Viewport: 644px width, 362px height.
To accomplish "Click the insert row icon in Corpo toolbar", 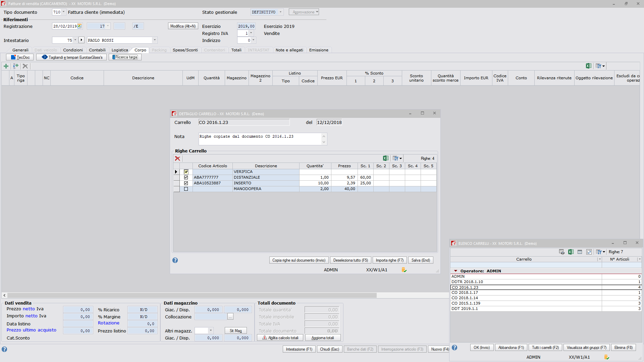I will [15, 66].
